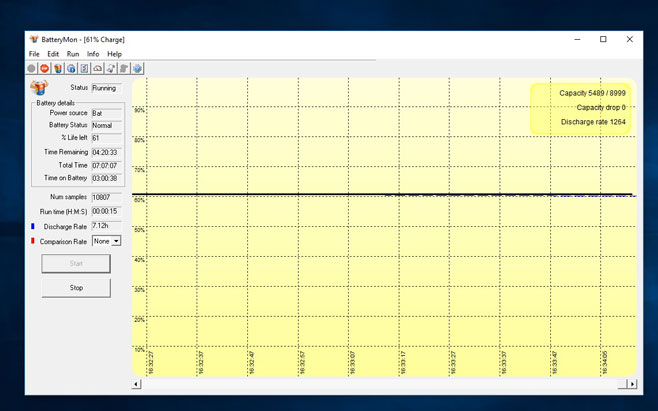Click the red stop icon in the toolbar
This screenshot has width=658, height=411.
pyautogui.click(x=44, y=69)
